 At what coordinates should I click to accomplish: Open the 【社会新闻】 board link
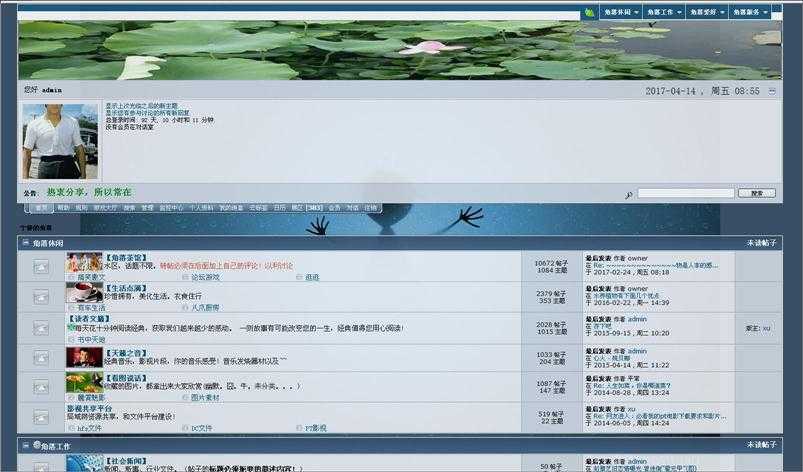[x=126, y=461]
